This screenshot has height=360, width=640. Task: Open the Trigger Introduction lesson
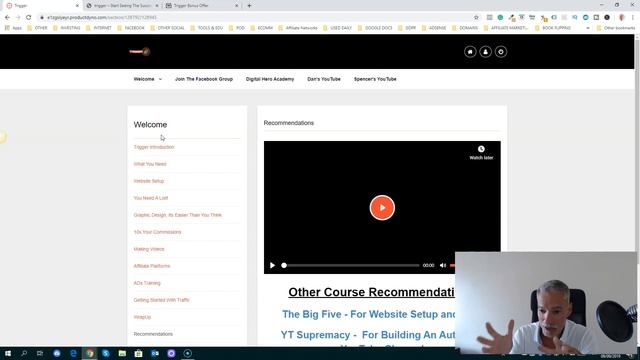(154, 147)
